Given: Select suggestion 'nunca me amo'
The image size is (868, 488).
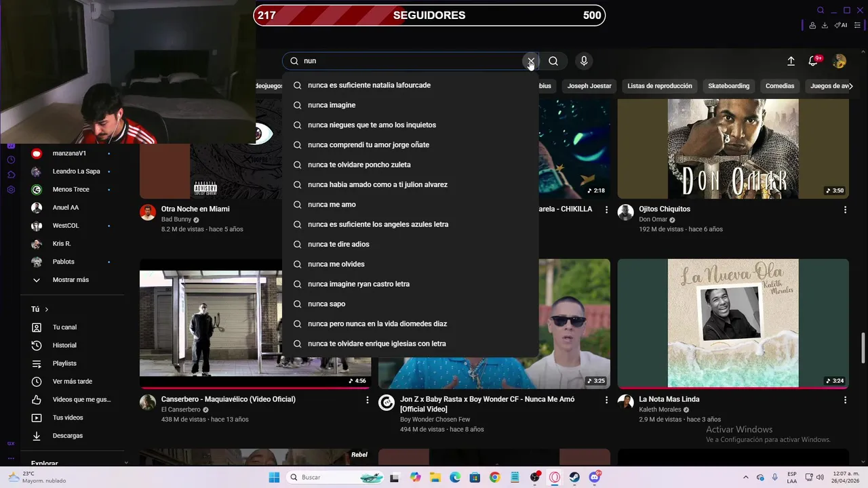Looking at the screenshot, I should 410,205.
